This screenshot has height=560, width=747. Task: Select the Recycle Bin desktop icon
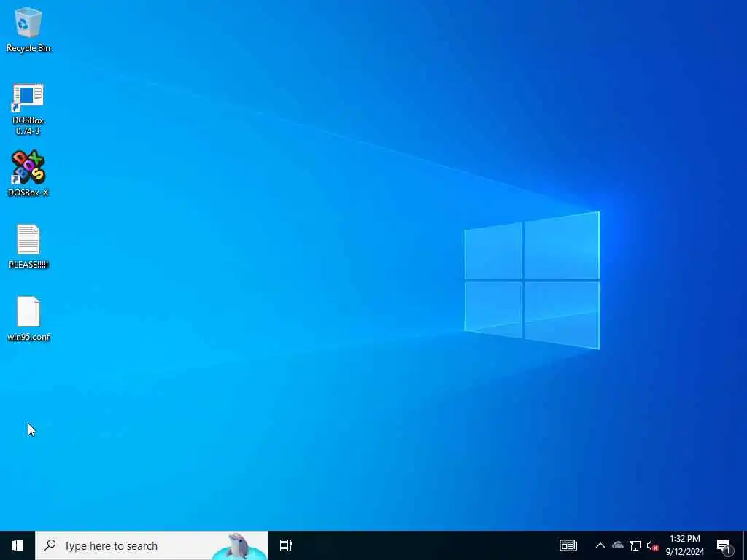[x=28, y=29]
